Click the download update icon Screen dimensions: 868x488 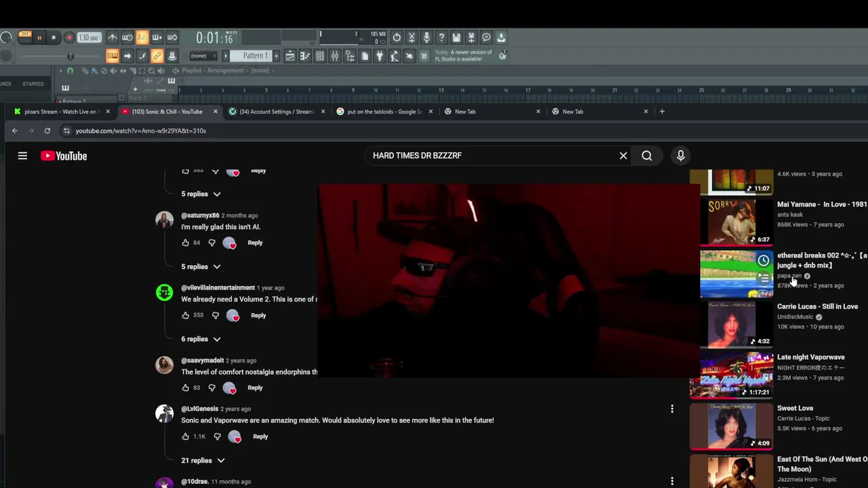click(501, 37)
